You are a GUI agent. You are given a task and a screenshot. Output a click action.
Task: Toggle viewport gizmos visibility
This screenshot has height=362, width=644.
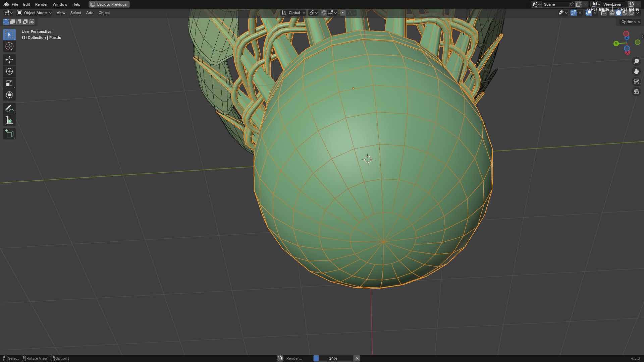[574, 13]
